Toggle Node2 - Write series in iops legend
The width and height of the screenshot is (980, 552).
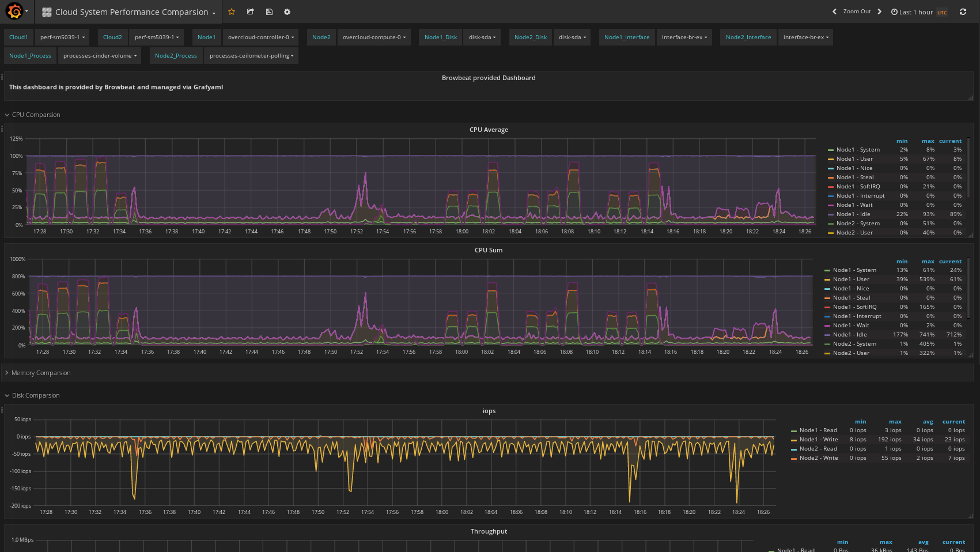point(818,458)
